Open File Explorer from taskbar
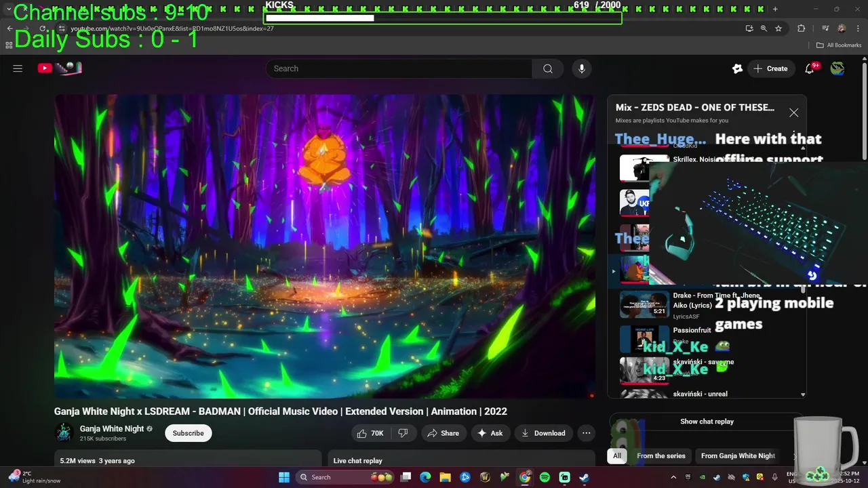Image resolution: width=868 pixels, height=488 pixels. click(x=445, y=477)
